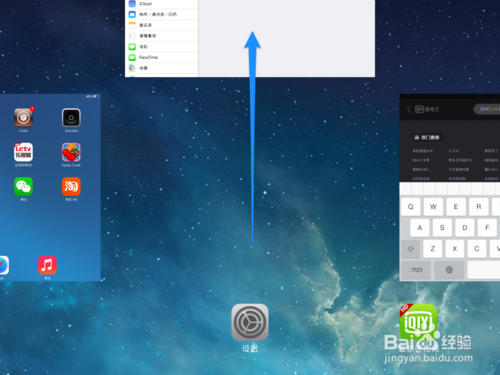Screen dimensions: 500x375
Task: Open Cydia in the home screen card
Action: pyautogui.click(x=23, y=117)
